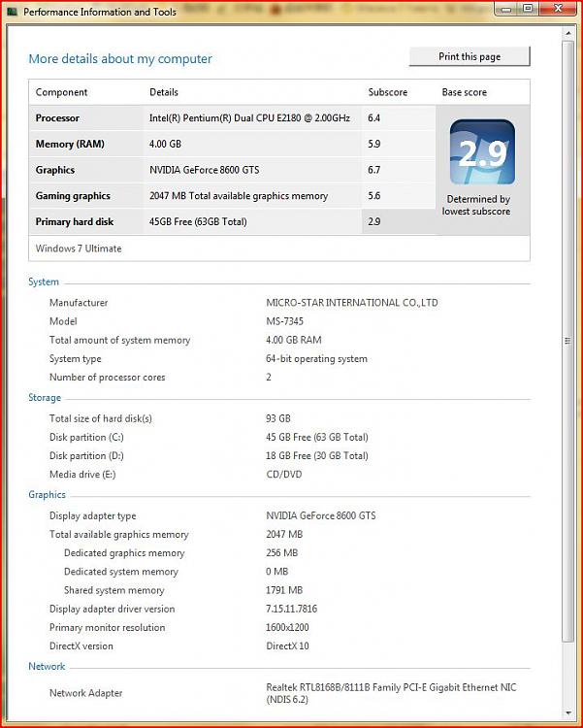Click the 45GB Free (63GB Total) table cell
The height and width of the screenshot is (728, 583).
198,222
